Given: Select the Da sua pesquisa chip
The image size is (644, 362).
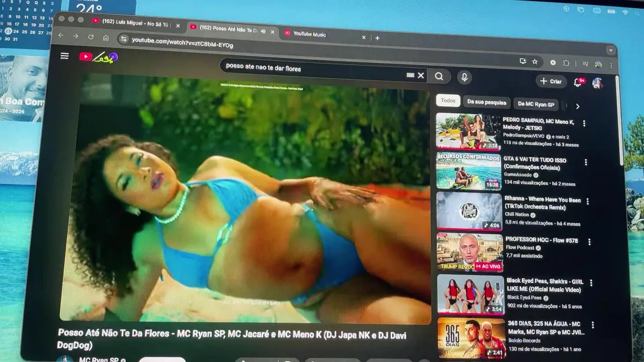Looking at the screenshot, I should pyautogui.click(x=487, y=102).
